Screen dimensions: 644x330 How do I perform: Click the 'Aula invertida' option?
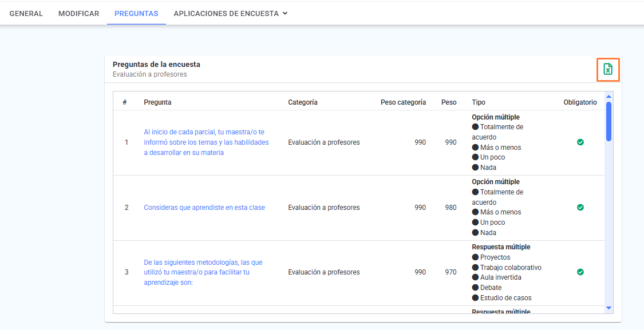point(496,277)
